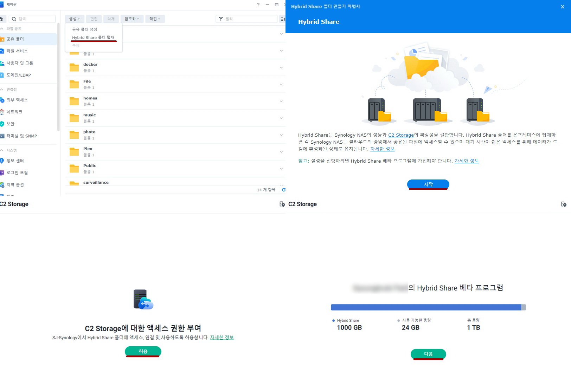This screenshot has width=571, height=392.
Task: Open 보안 in the sidebar
Action: [x=28, y=124]
